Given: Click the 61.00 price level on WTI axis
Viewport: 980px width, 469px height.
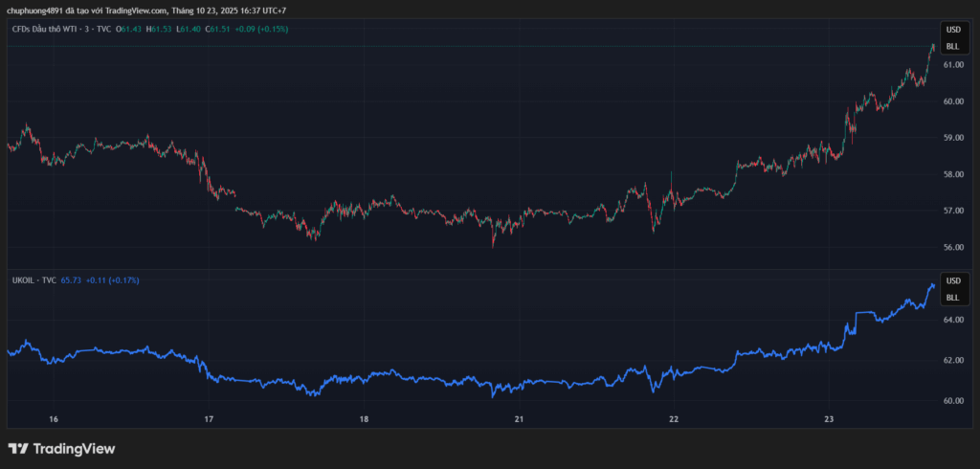Looking at the screenshot, I should [x=953, y=65].
